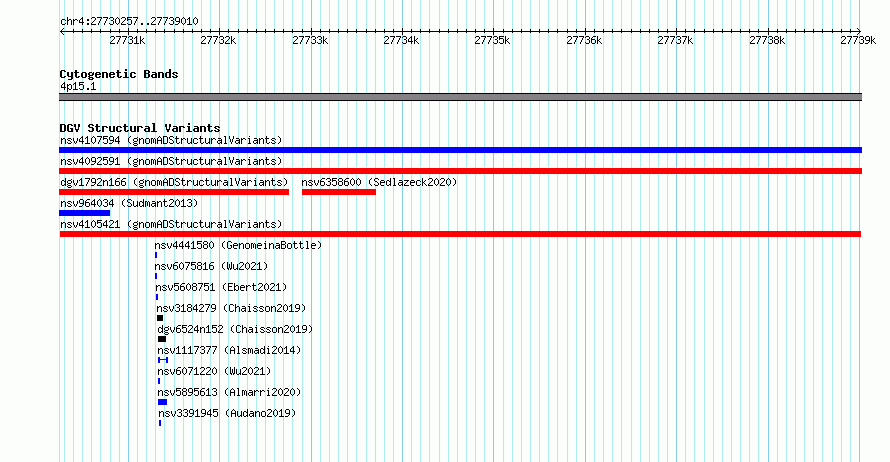890x462 pixels.
Task: Click the red nsv4105421 variant bar
Action: click(x=460, y=234)
